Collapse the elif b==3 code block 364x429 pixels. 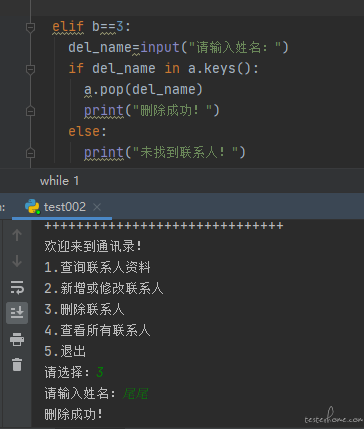coord(30,27)
